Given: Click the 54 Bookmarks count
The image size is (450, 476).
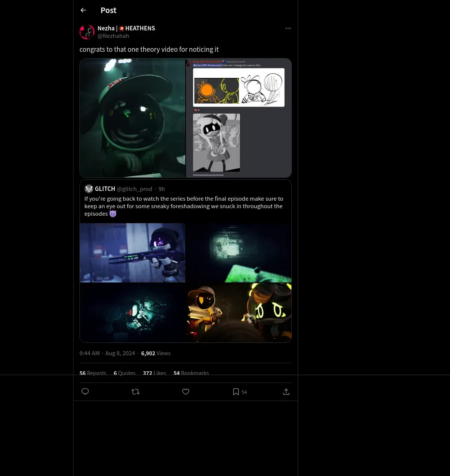Looking at the screenshot, I should click(191, 373).
